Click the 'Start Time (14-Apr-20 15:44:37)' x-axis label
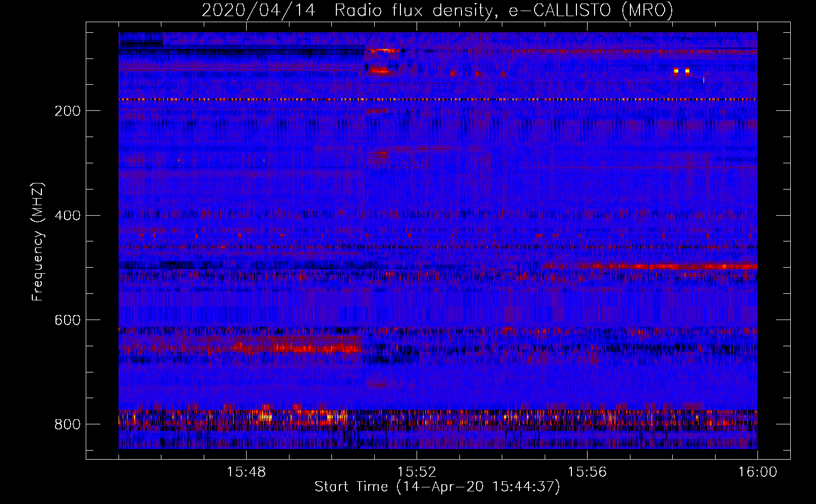 point(437,487)
